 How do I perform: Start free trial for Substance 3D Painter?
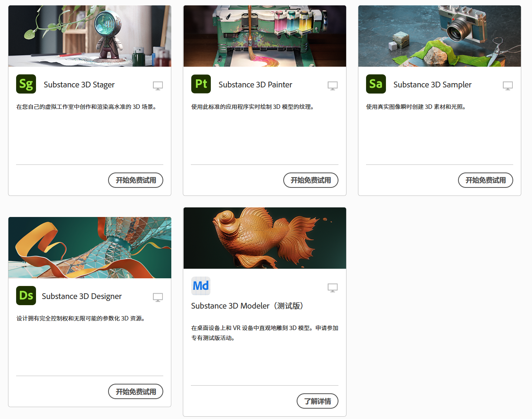coord(311,180)
